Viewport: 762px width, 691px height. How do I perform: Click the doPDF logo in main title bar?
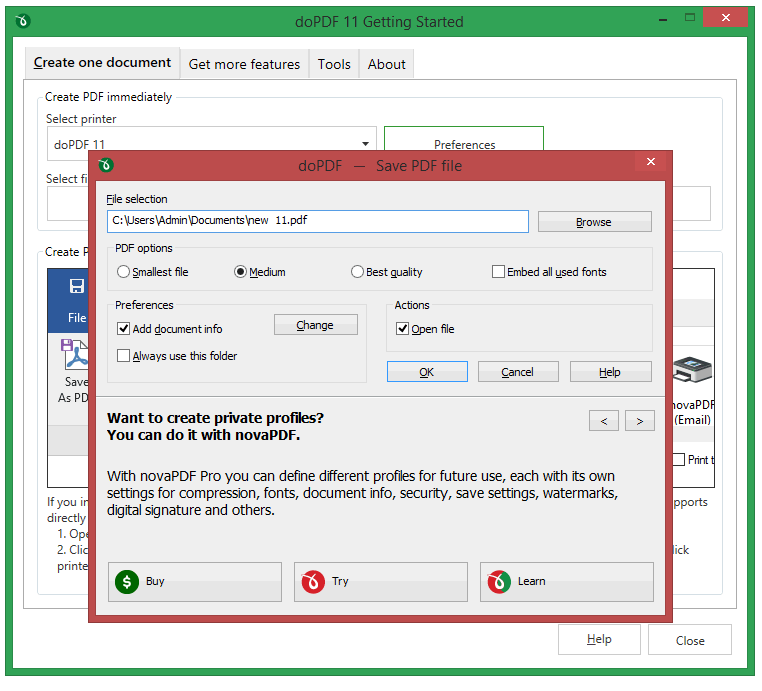[x=22, y=21]
